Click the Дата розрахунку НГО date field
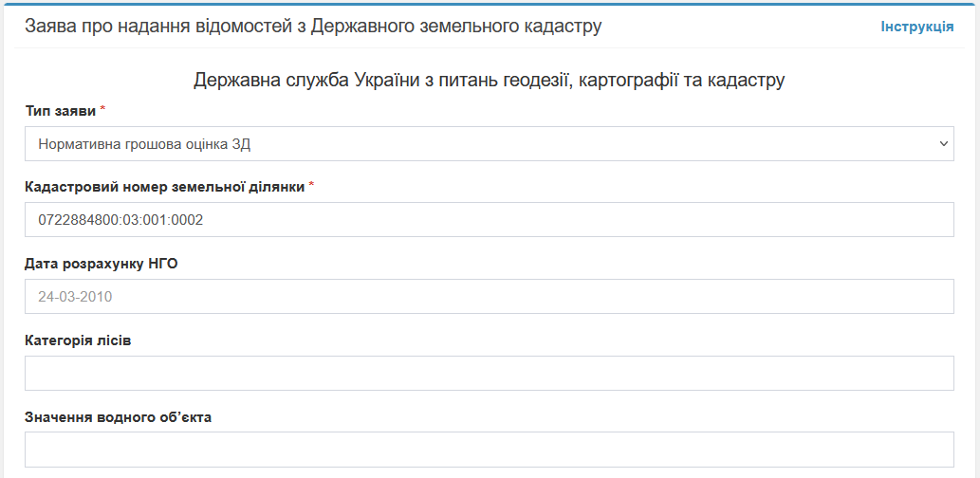The height and width of the screenshot is (478, 980). [x=489, y=297]
